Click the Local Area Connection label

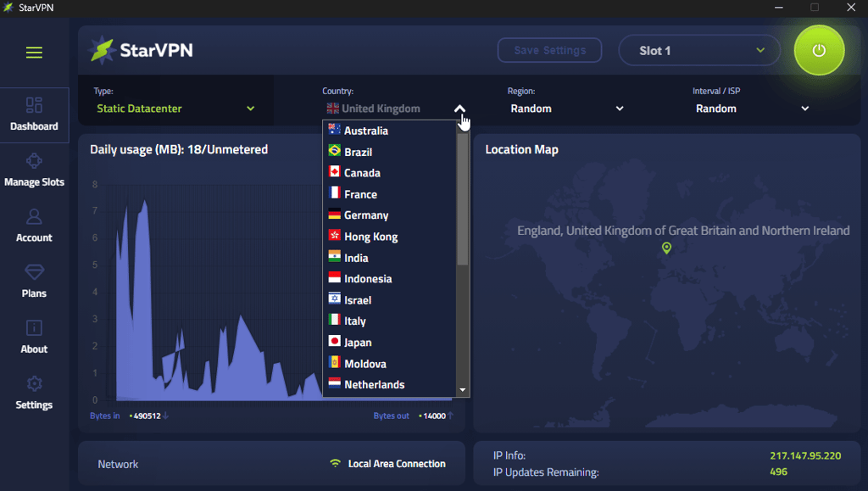(x=397, y=464)
